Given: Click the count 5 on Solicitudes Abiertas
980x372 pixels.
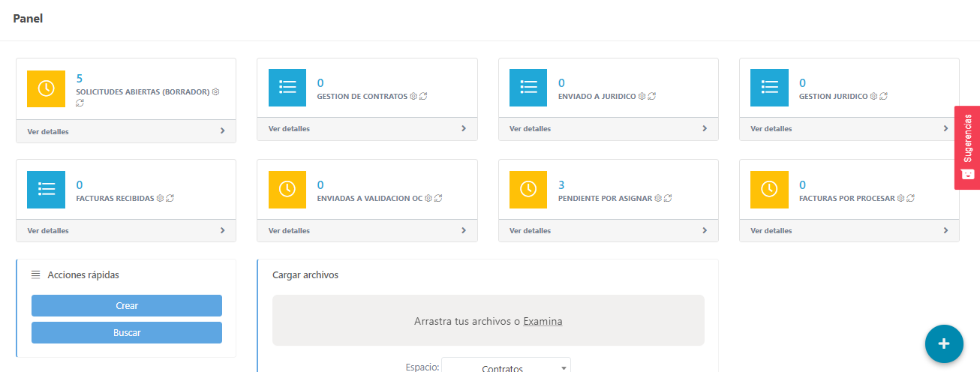Looking at the screenshot, I should [x=80, y=78].
